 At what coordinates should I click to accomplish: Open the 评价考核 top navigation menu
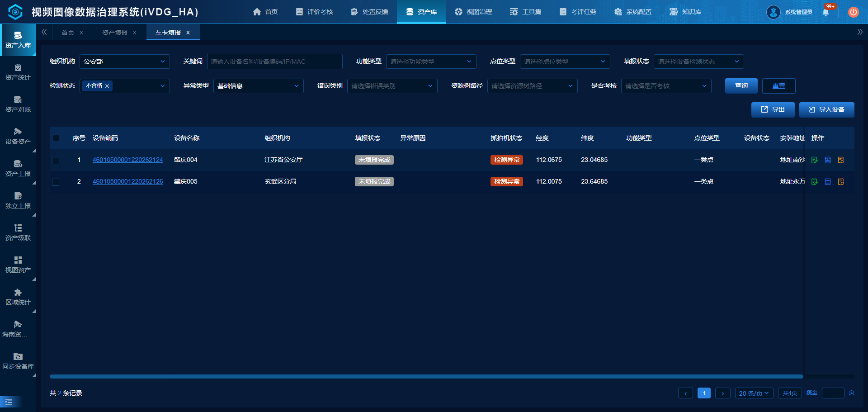point(314,12)
